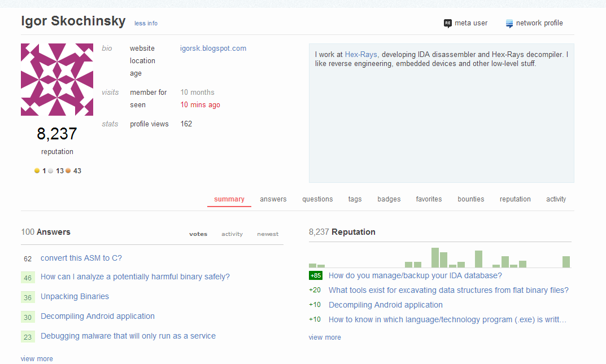
Task: Switch to the answers tab
Action: point(273,199)
